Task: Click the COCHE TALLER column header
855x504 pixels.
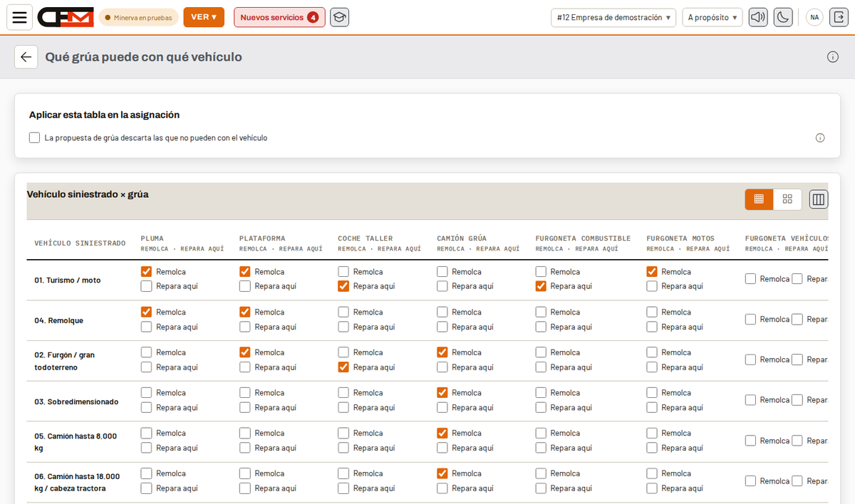Action: click(x=366, y=238)
